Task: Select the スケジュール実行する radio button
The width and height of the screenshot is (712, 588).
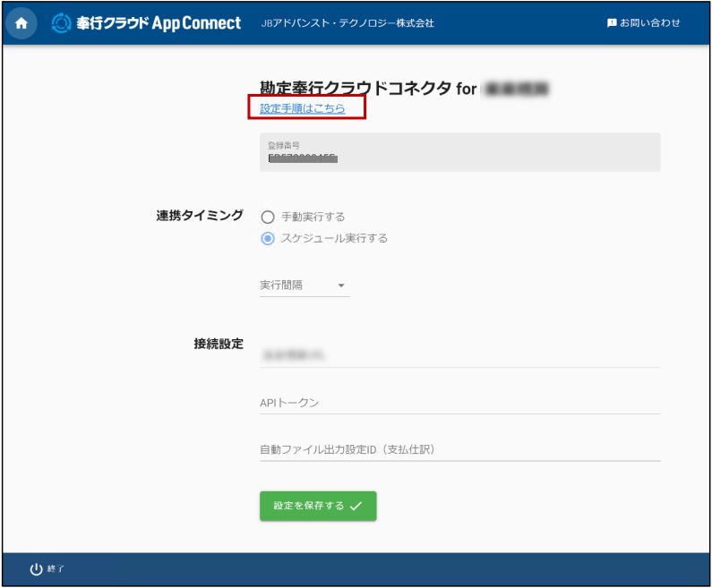Action: pyautogui.click(x=268, y=238)
